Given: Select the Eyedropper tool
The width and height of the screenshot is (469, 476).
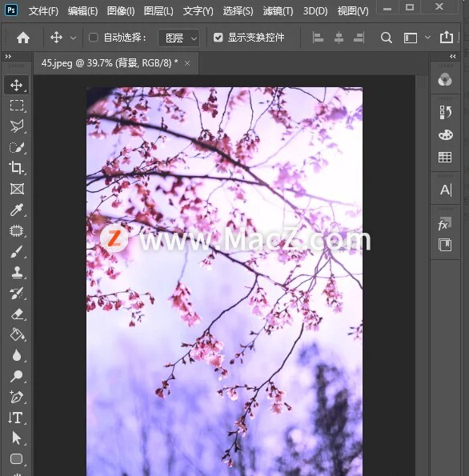Looking at the screenshot, I should [x=16, y=210].
